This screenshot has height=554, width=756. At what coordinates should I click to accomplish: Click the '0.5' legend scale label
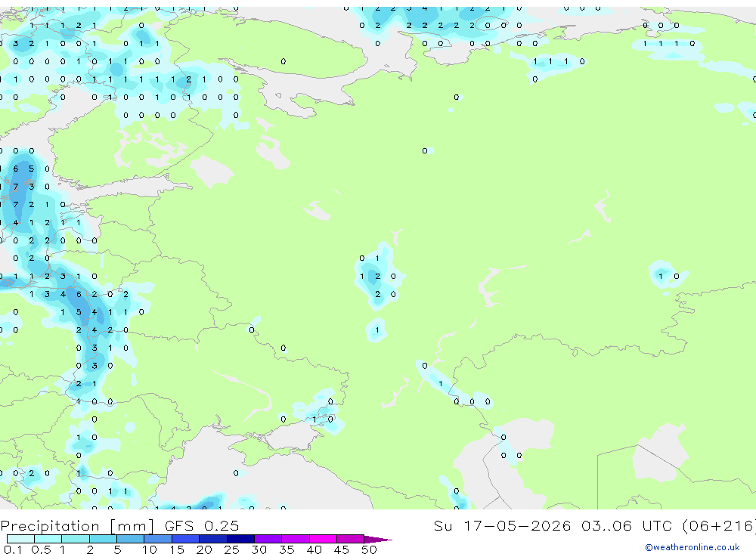pyautogui.click(x=41, y=549)
